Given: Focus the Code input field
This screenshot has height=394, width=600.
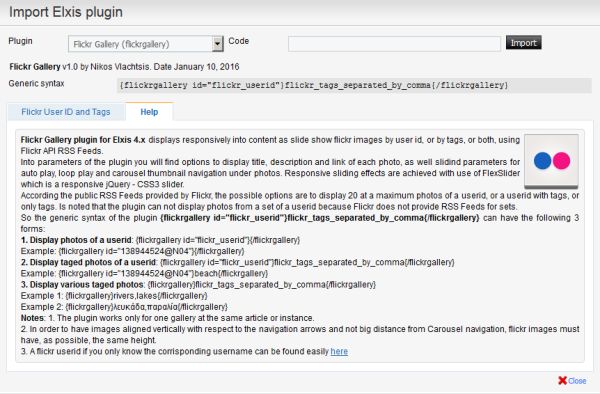Looking at the screenshot, I should (394, 44).
